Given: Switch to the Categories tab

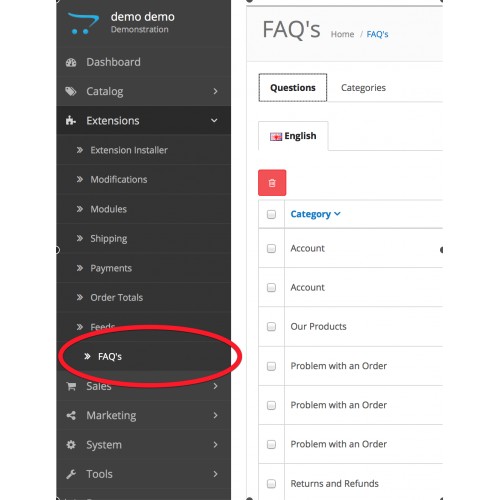Looking at the screenshot, I should click(363, 88).
